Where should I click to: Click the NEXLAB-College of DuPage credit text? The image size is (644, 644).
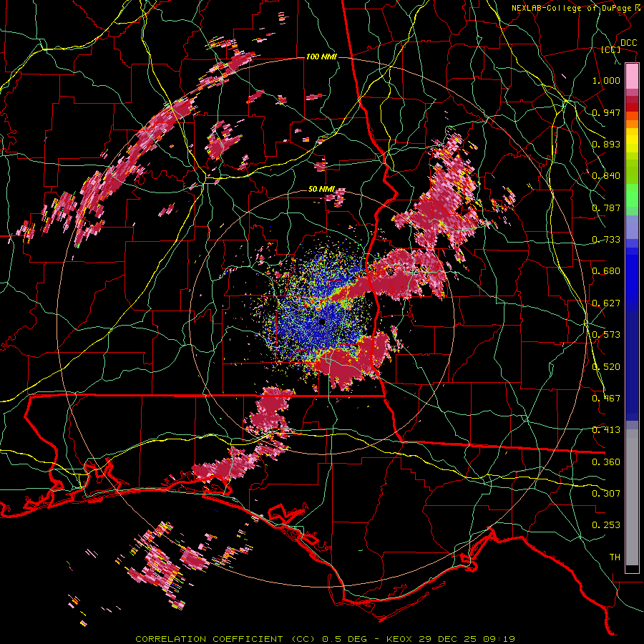pos(577,8)
